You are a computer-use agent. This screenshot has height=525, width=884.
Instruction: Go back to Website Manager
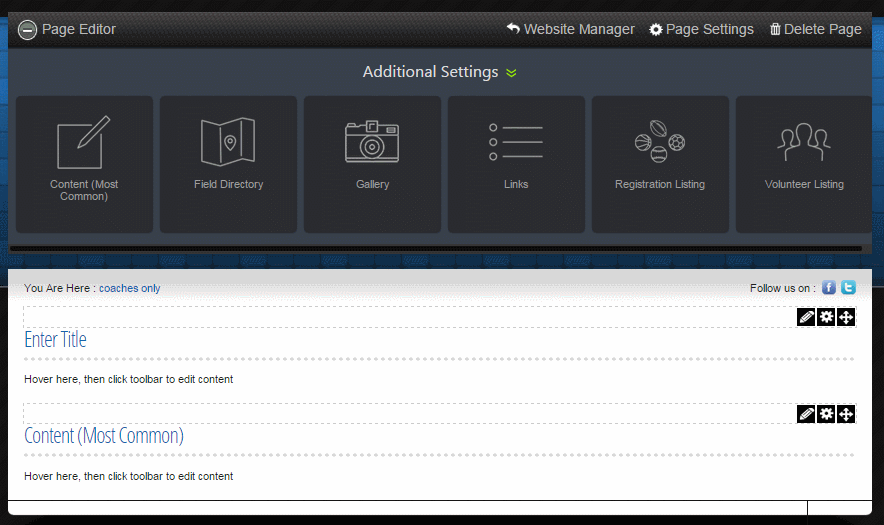click(570, 30)
